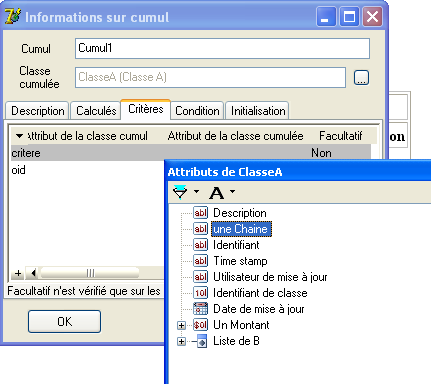Click the abl icon beside une Chaine
Screen dimensions: 431x384
pyautogui.click(x=201, y=229)
